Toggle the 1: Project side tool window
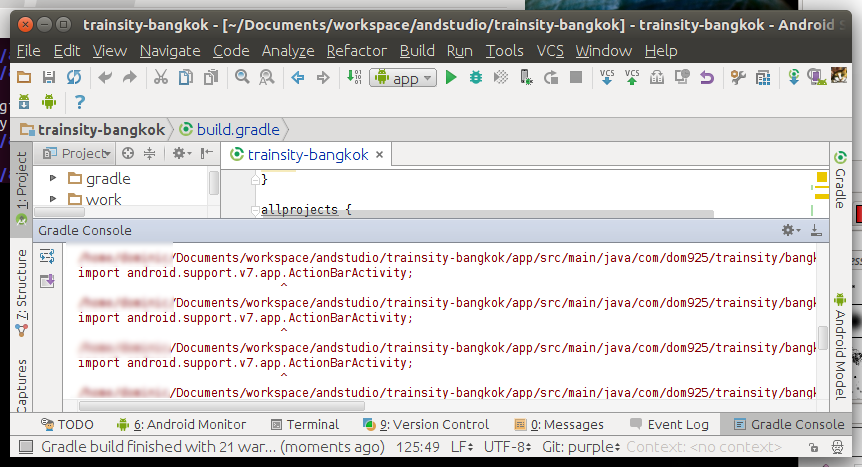Screen dimensions: 862x467 pyautogui.click(x=21, y=188)
